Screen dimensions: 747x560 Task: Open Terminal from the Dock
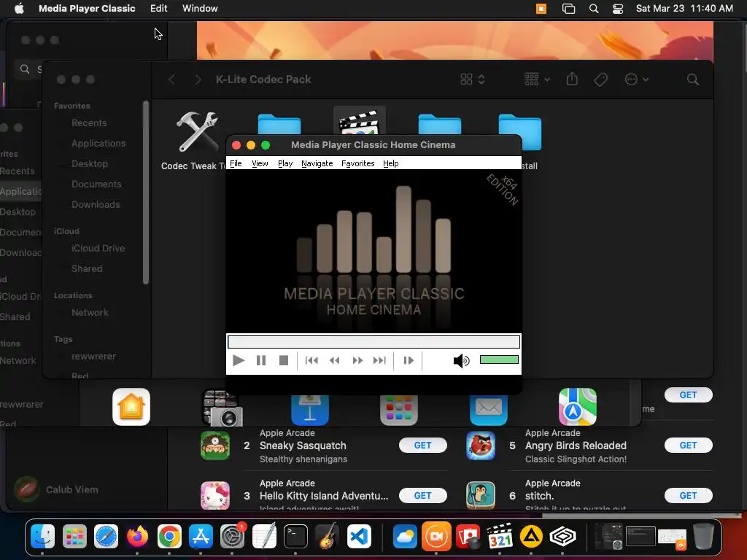tap(295, 537)
